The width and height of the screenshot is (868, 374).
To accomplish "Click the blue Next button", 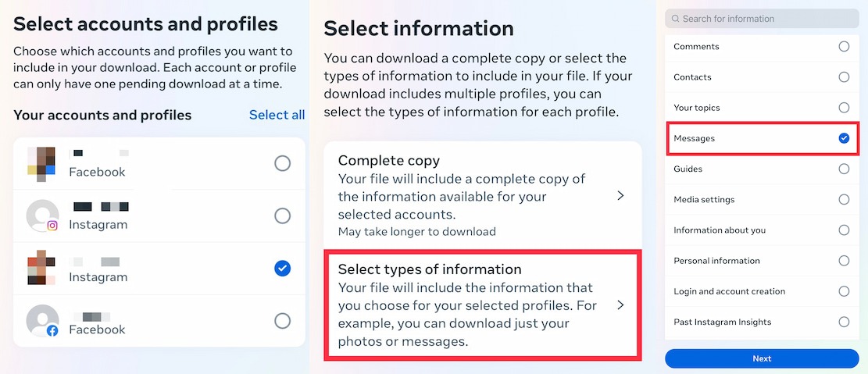I will pyautogui.click(x=762, y=358).
